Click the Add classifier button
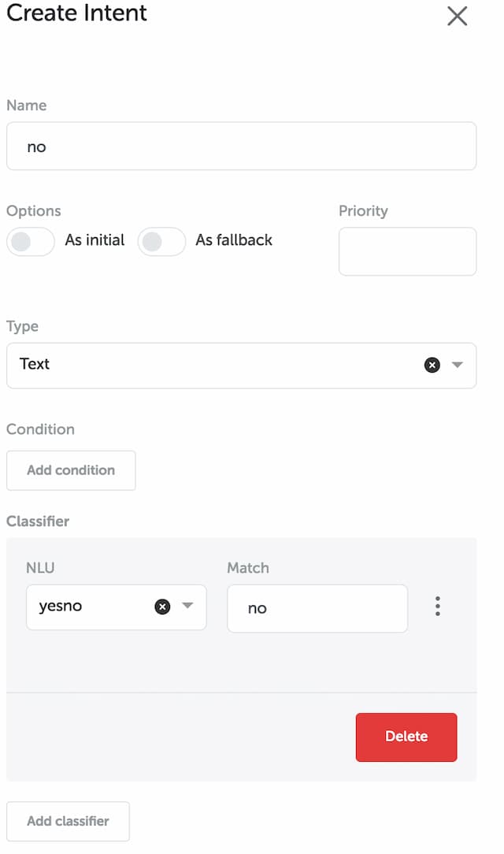504x854 pixels. coord(68,822)
